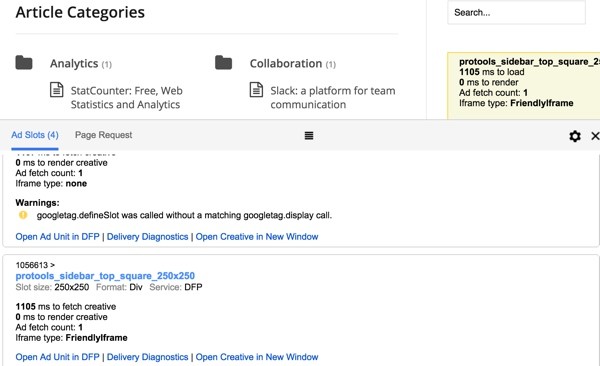Open the Analytics category
The image size is (600, 366).
click(x=74, y=64)
